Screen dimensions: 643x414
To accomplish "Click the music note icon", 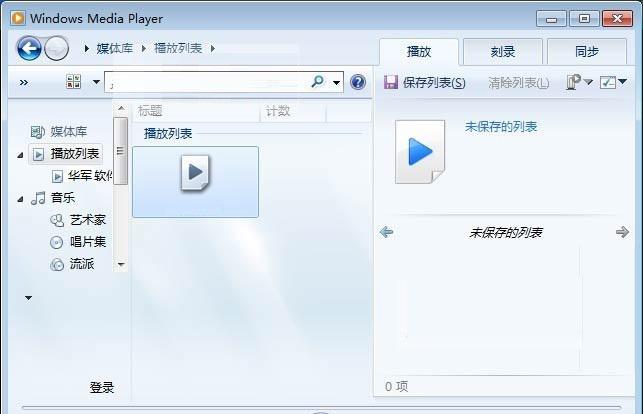I will pyautogui.click(x=39, y=198).
